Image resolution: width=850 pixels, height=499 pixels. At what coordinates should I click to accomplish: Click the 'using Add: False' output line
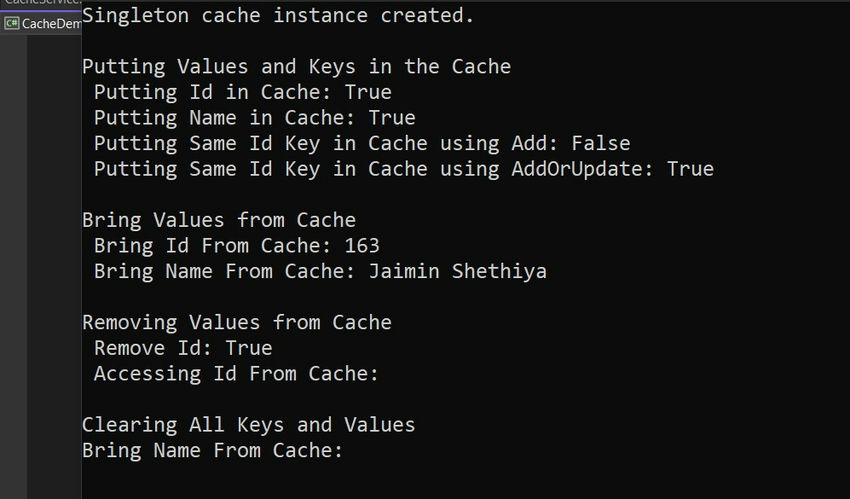pos(362,143)
